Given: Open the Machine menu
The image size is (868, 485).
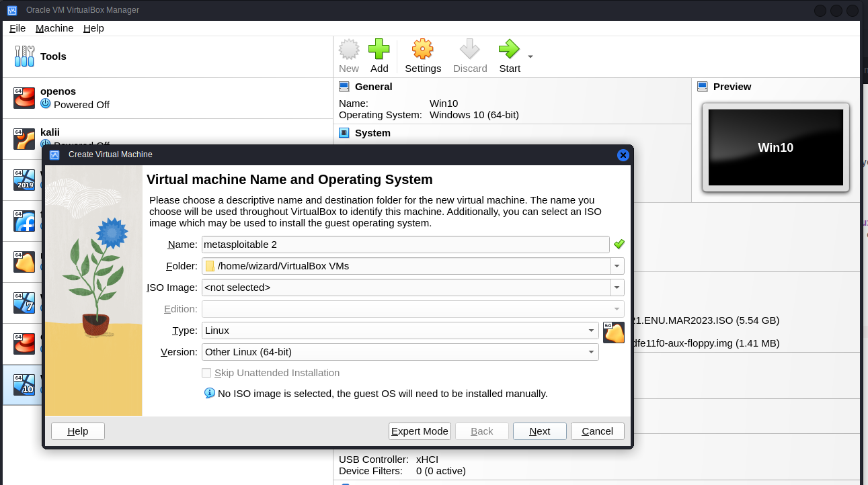Looking at the screenshot, I should pos(54,28).
